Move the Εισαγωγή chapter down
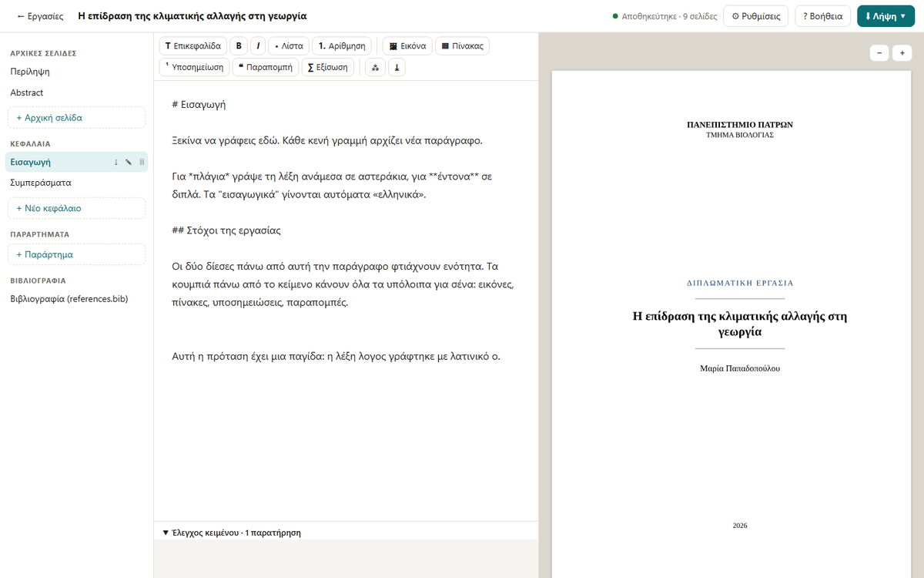924x578 pixels. pyautogui.click(x=116, y=162)
